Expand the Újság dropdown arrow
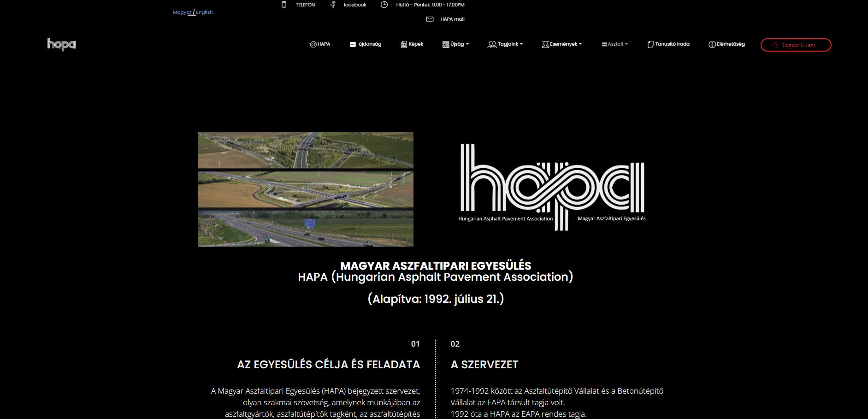Screen dimensions: 868x419 pos(467,44)
